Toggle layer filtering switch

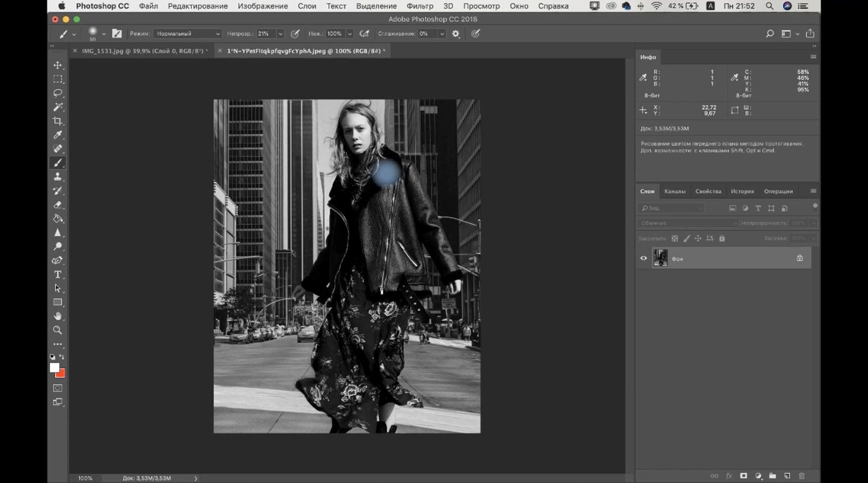(815, 206)
